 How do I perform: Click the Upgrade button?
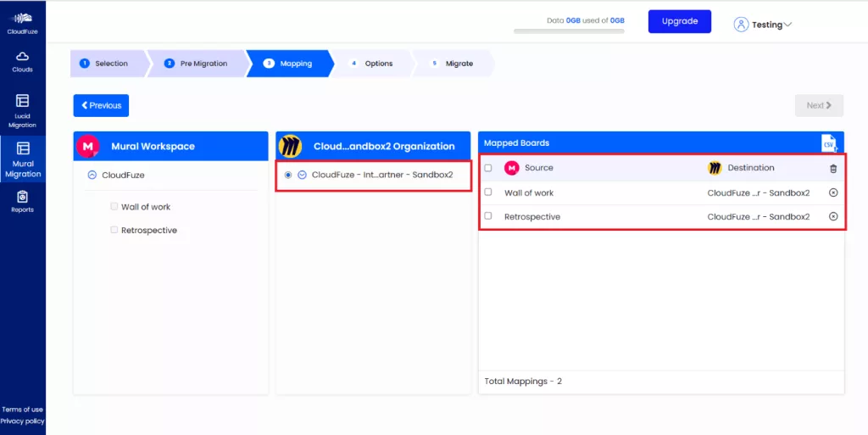[680, 21]
